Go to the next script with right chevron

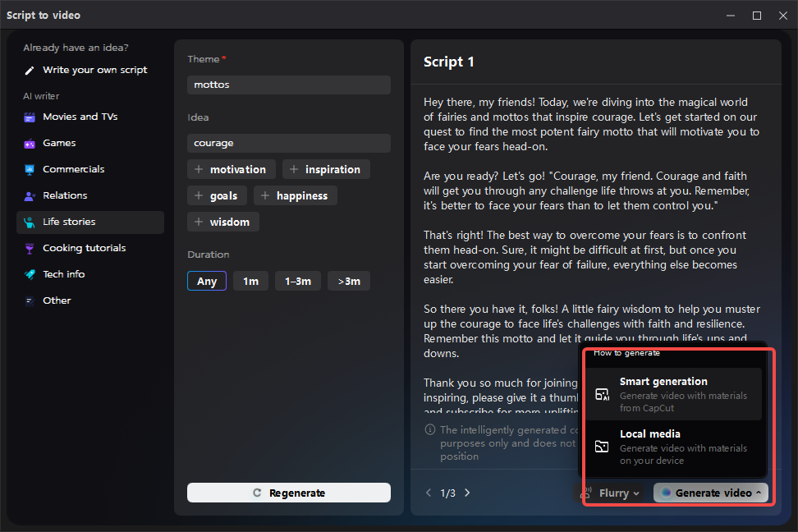468,493
